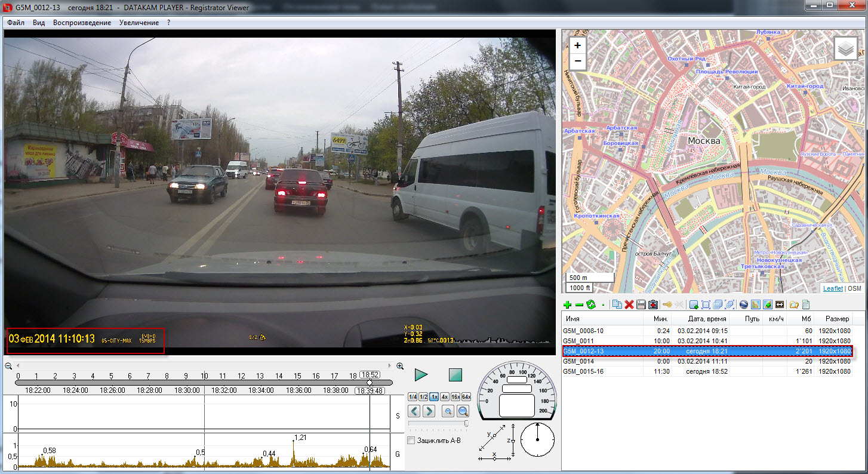Click the floppy disk save icon

coord(641,305)
